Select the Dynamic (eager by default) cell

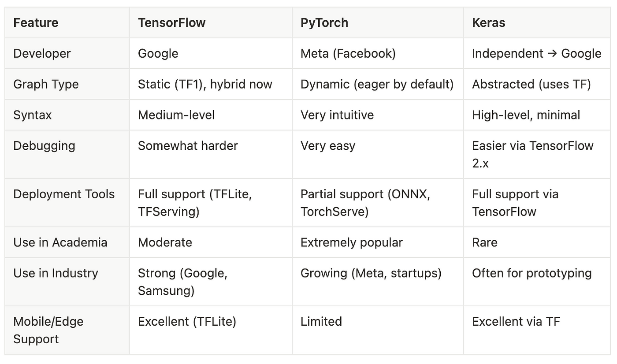378,84
